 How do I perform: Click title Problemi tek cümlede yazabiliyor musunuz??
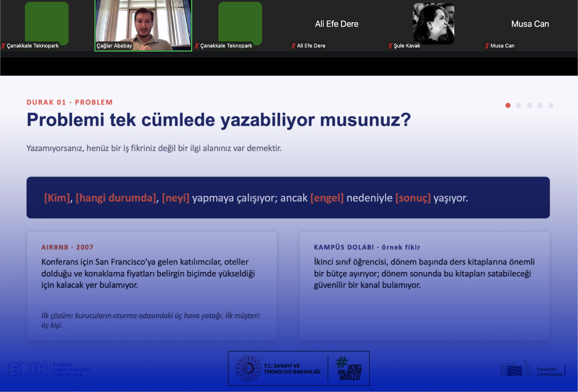coord(219,120)
